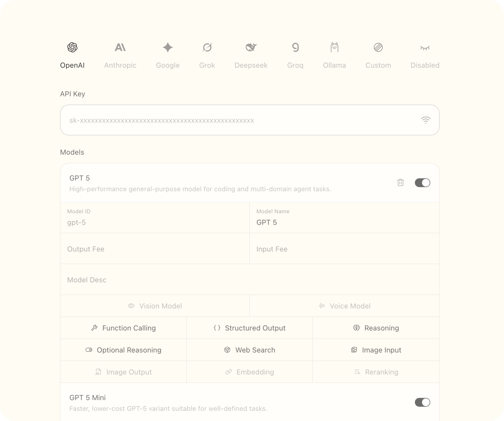Delete the GPT 5 model via trash icon
The width and height of the screenshot is (504, 421).
pyautogui.click(x=401, y=183)
